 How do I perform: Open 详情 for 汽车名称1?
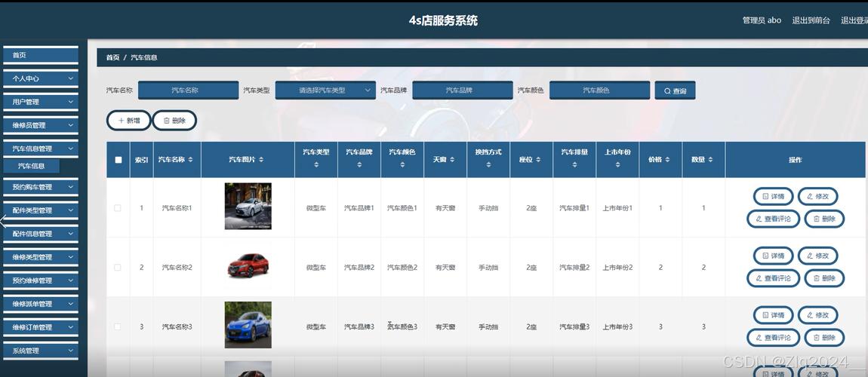(774, 196)
